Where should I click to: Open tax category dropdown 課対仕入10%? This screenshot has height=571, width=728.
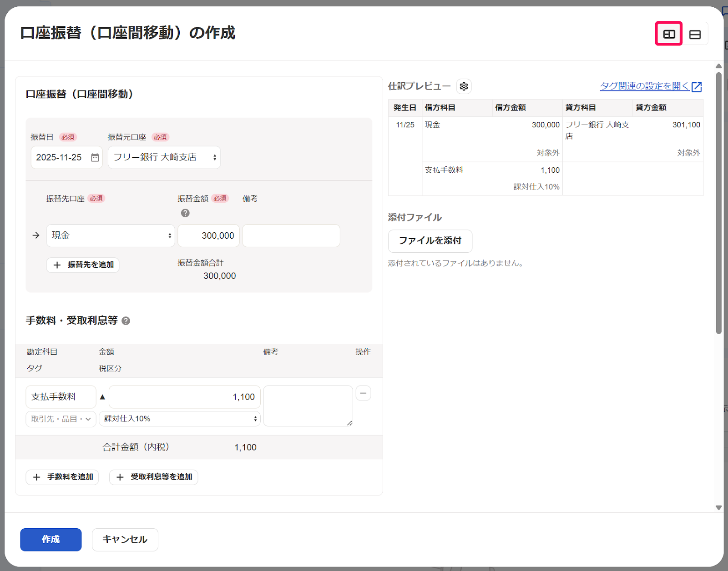180,419
